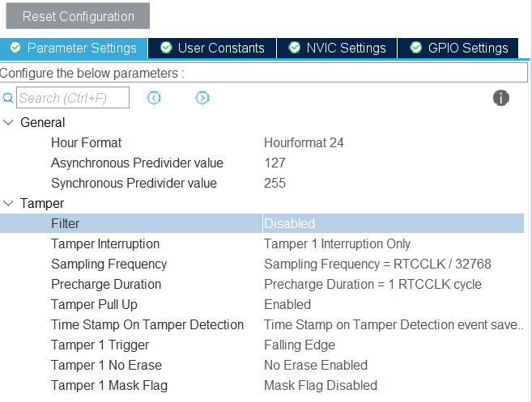Click the search magnifier icon
Screen dimensions: 532x402
click(8, 98)
